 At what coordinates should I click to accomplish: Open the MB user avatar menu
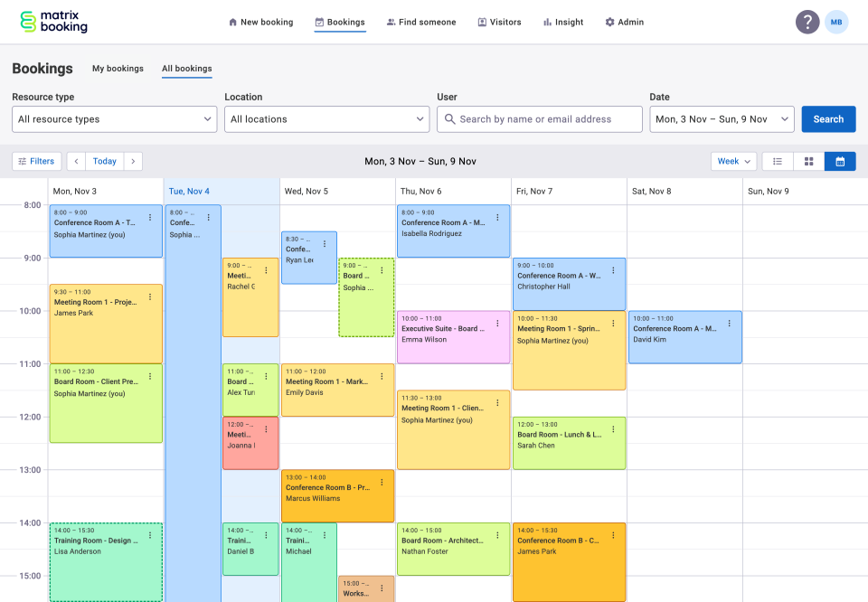click(837, 22)
